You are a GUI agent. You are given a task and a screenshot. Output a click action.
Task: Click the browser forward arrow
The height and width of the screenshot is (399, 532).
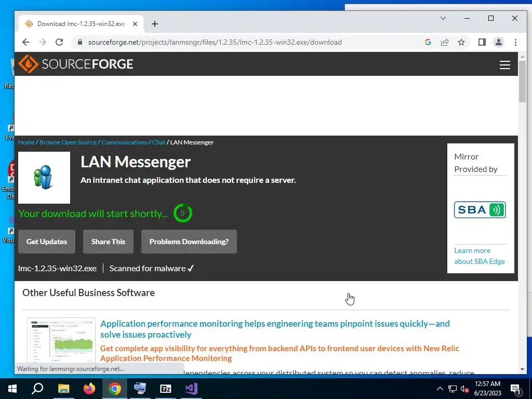pos(43,42)
